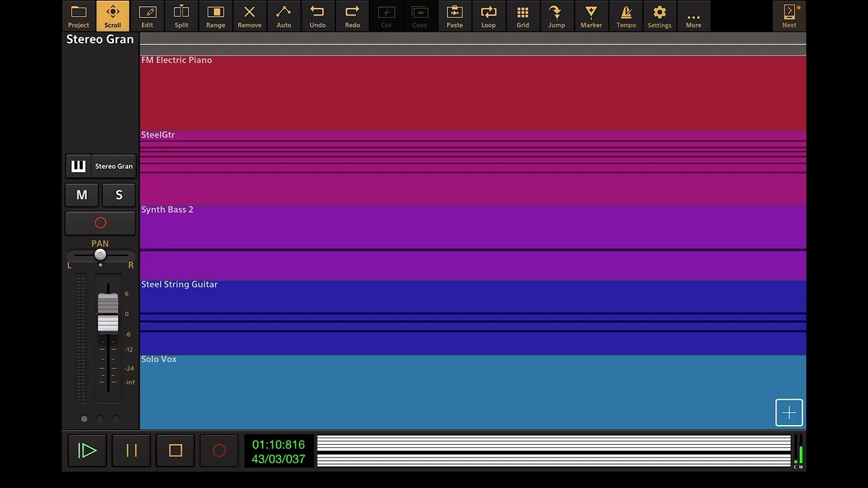Choose the Split tool

pyautogui.click(x=181, y=16)
